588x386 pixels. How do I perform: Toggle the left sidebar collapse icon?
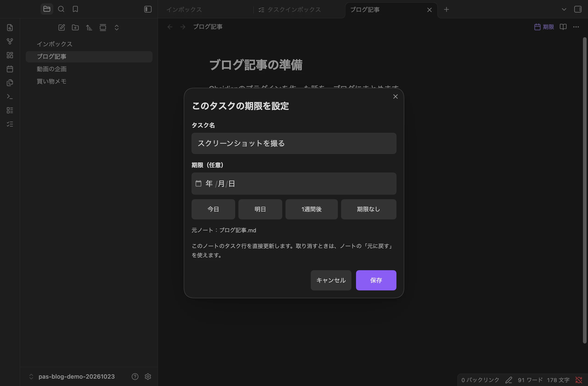pos(148,9)
